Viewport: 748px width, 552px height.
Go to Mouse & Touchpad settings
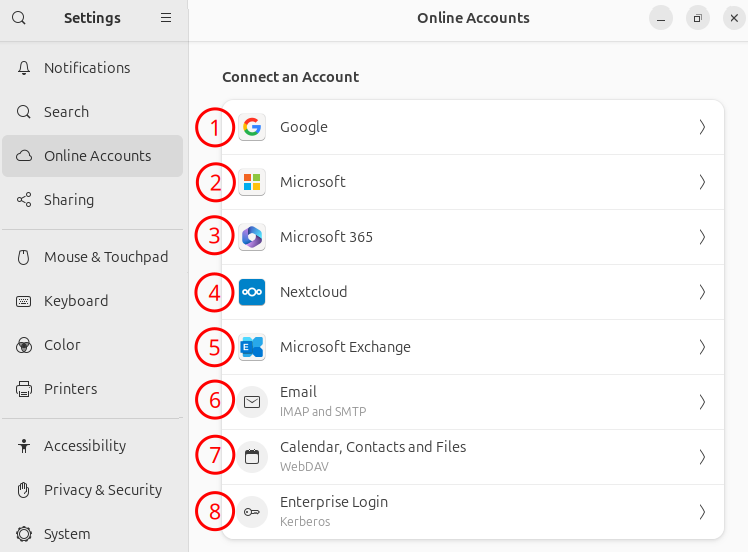tap(106, 257)
